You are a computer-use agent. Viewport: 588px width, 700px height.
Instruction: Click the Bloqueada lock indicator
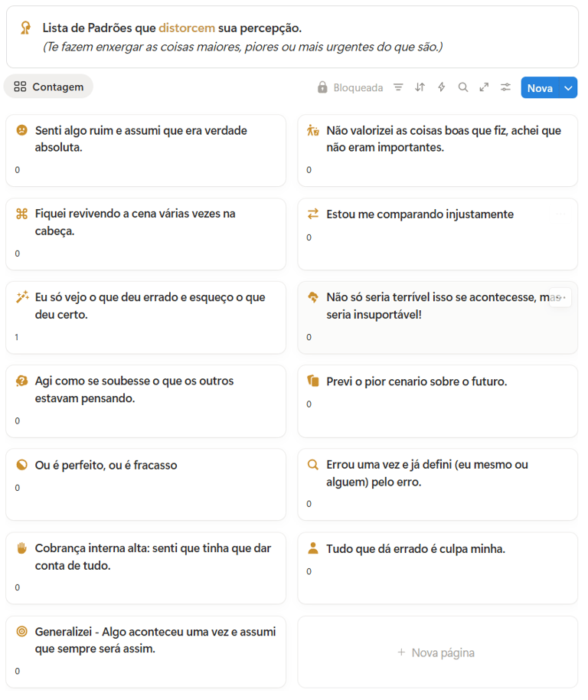[x=350, y=87]
